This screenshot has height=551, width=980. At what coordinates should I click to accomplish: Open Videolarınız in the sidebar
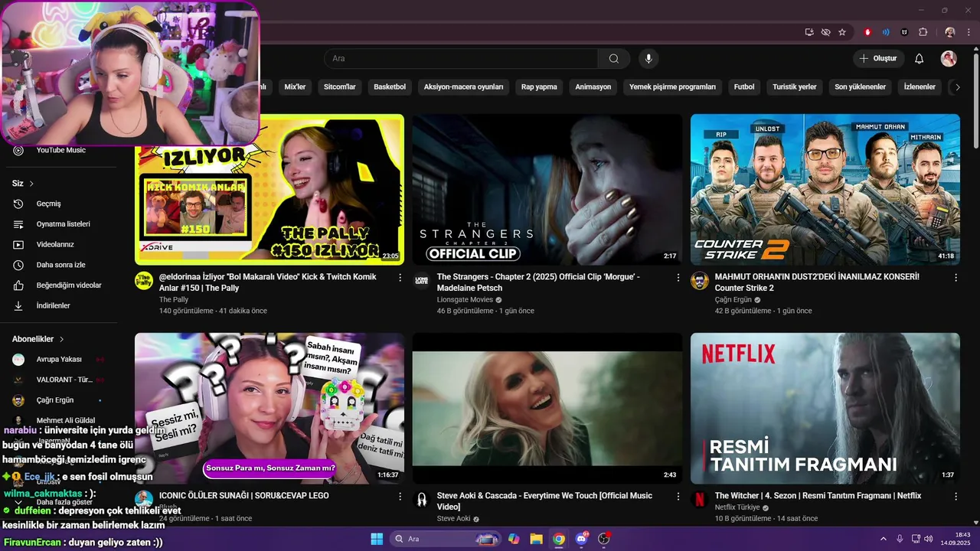[55, 244]
